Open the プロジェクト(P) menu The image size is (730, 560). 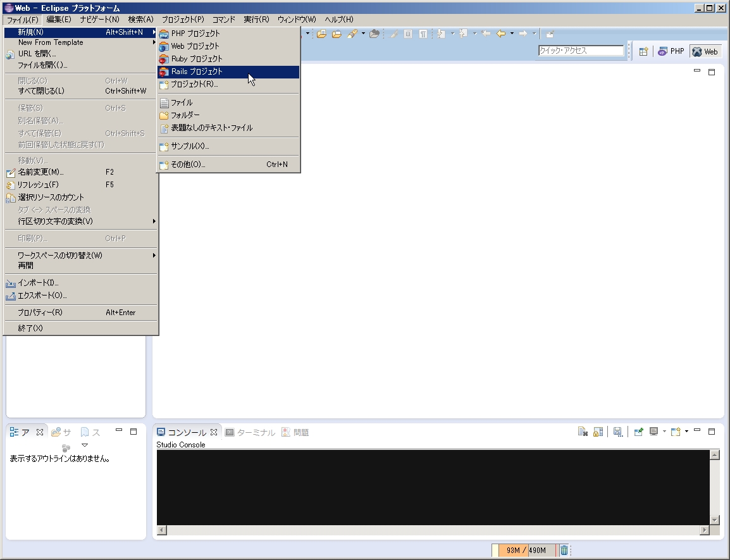pyautogui.click(x=183, y=20)
